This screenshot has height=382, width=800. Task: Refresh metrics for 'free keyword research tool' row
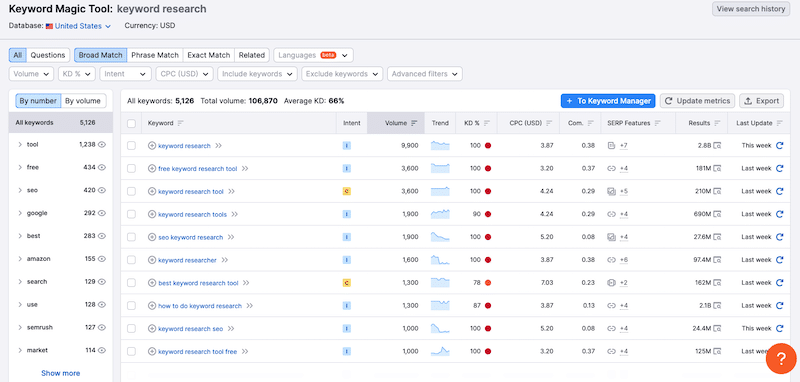(x=779, y=168)
